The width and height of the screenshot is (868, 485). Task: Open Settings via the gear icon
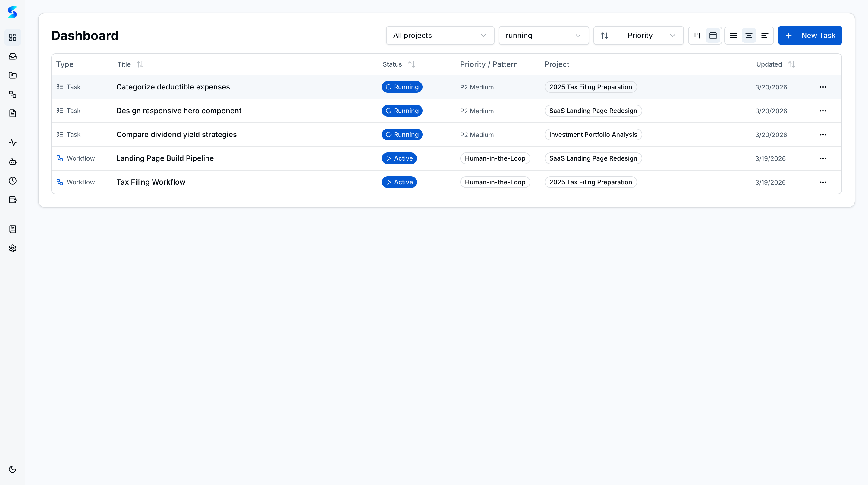12,248
